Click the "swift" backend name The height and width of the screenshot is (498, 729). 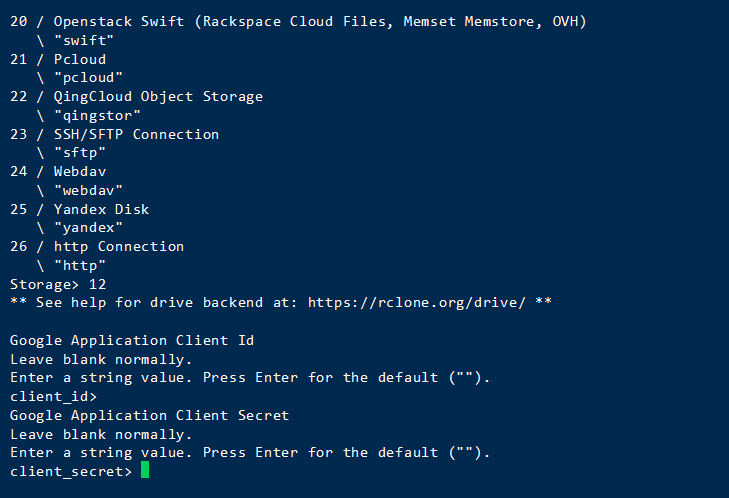(84, 40)
